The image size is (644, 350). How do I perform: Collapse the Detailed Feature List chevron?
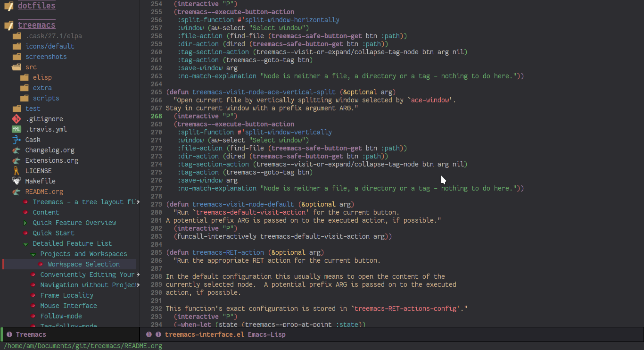coord(26,243)
